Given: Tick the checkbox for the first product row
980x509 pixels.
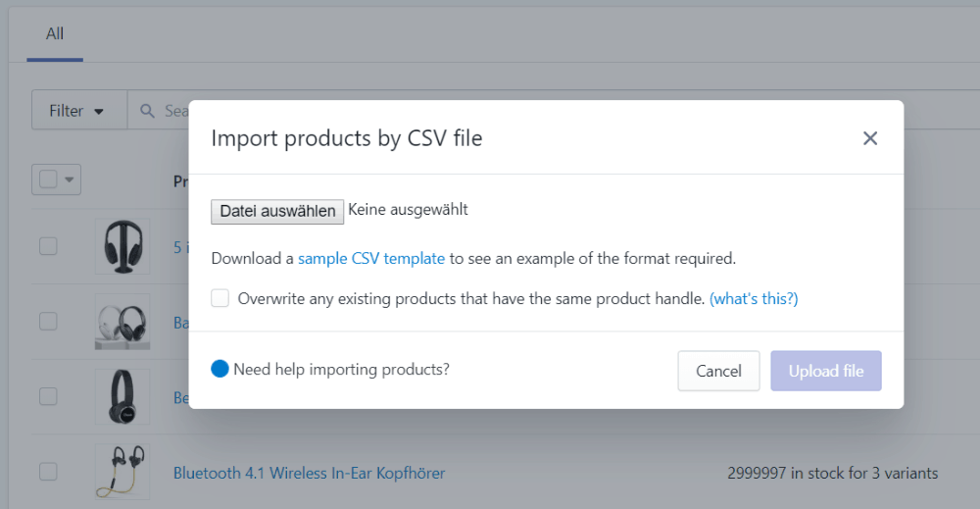Looking at the screenshot, I should [x=48, y=246].
